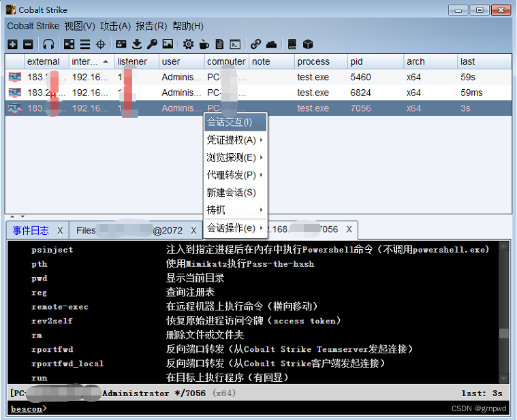The height and width of the screenshot is (420, 517).
Task: Open the 报告(R) menu
Action: [x=151, y=26]
